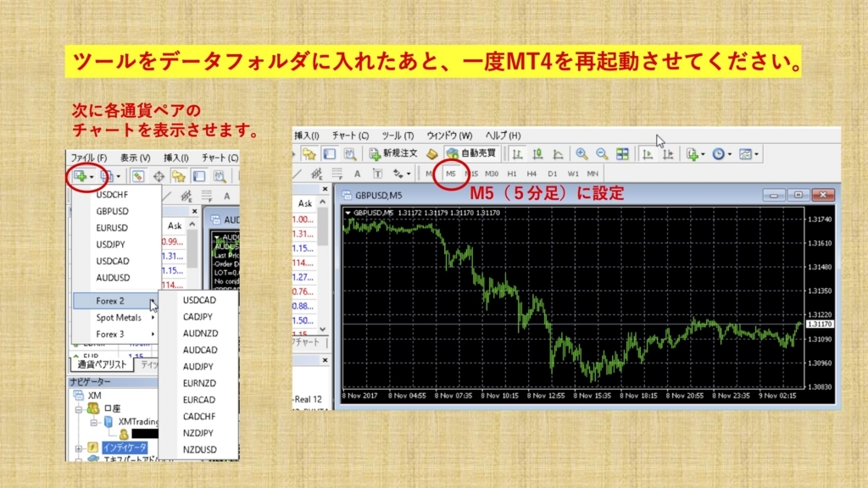Select trendline tool in left window toolbar
The width and height of the screenshot is (868, 488).
coord(167,196)
